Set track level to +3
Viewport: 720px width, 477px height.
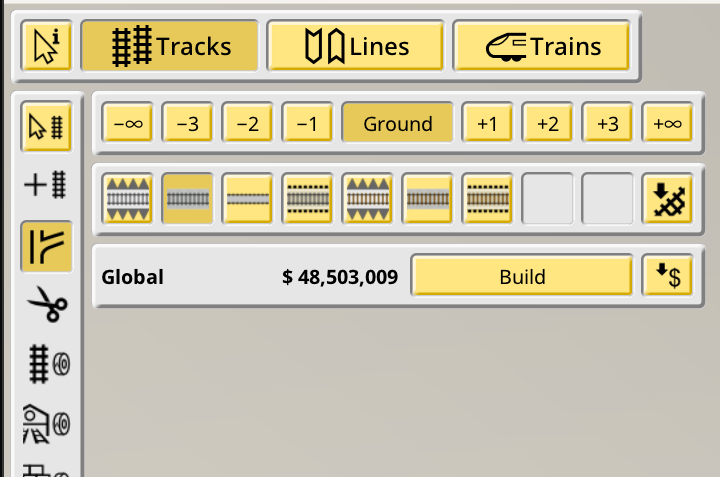(608, 123)
